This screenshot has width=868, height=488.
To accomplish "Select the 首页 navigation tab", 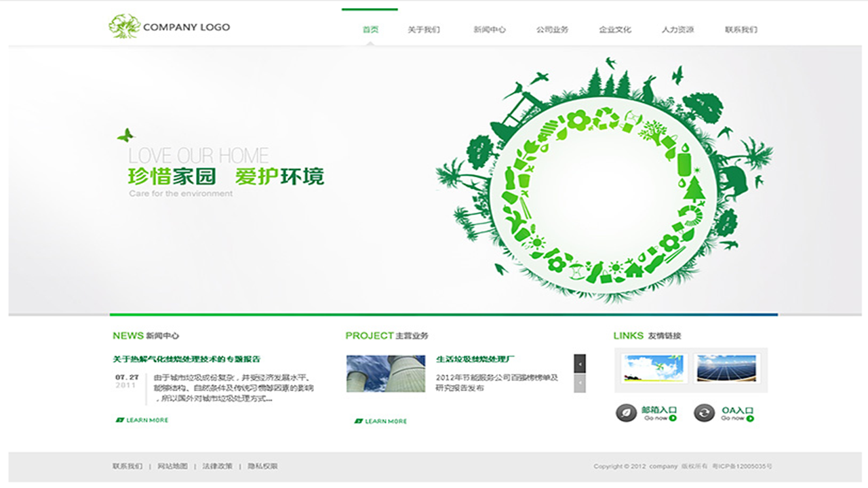I will pyautogui.click(x=370, y=30).
